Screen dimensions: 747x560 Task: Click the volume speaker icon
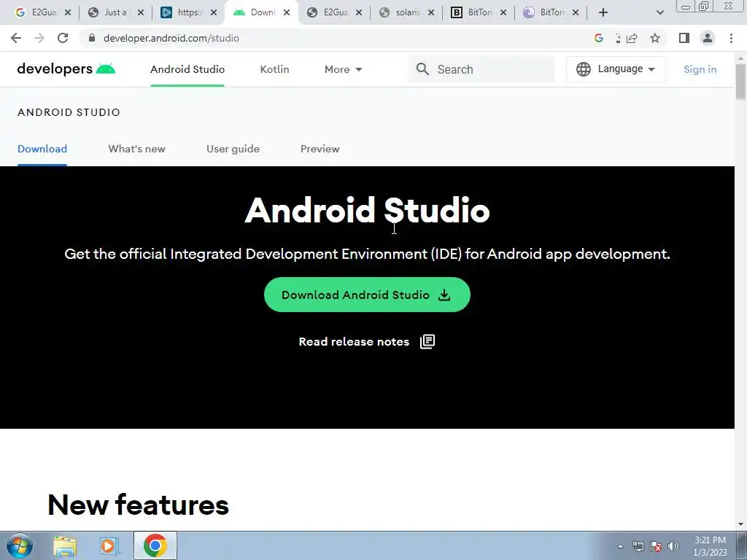(x=673, y=546)
